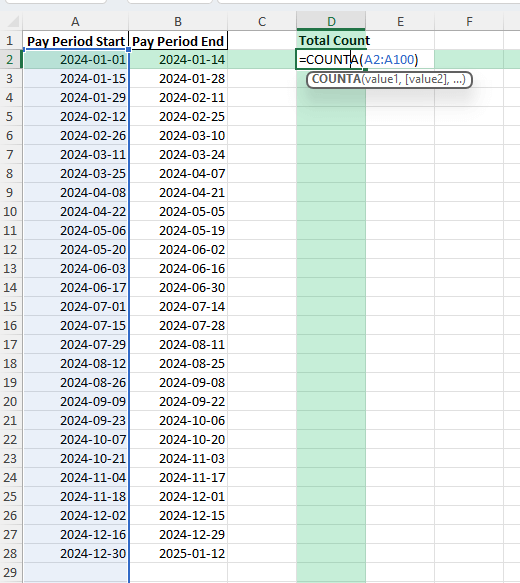The height and width of the screenshot is (583, 520).
Task: Click cell containing 2024-12-30
Action: point(75,553)
